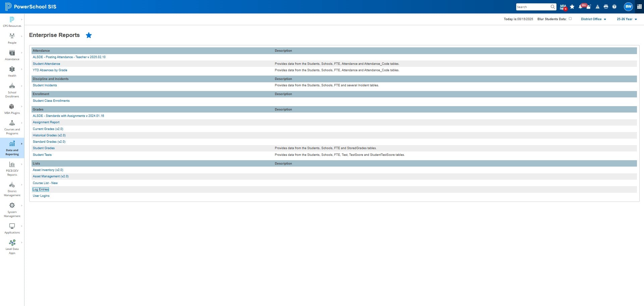Open the Assignment Report link
The width and height of the screenshot is (644, 306).
click(46, 122)
